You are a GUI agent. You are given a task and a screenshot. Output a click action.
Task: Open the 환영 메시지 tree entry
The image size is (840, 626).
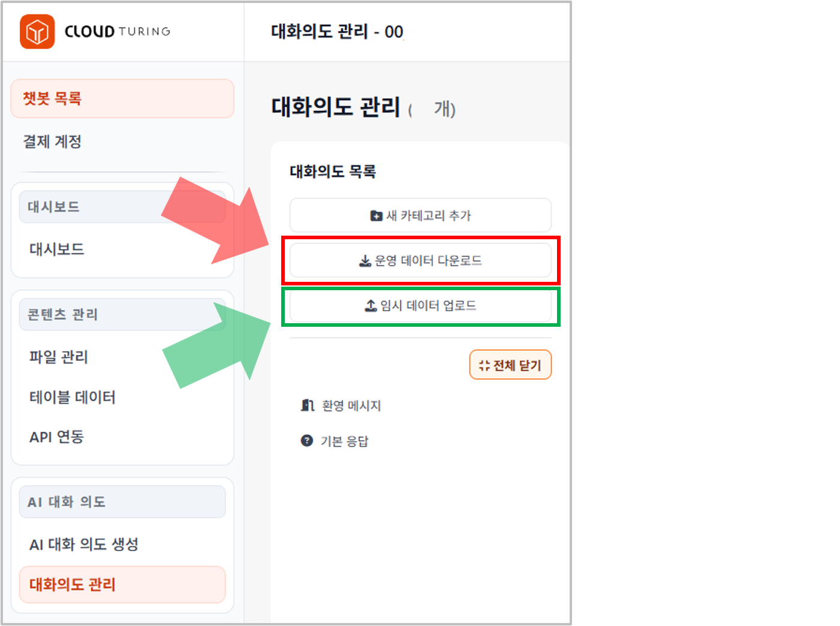coord(351,406)
